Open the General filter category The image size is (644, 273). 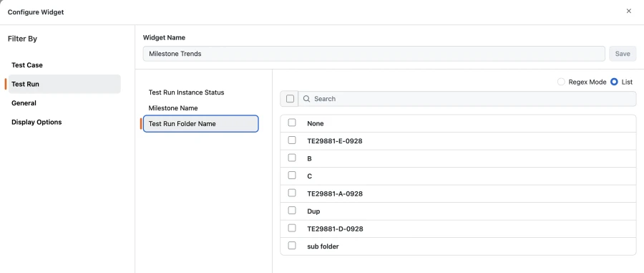pyautogui.click(x=24, y=102)
